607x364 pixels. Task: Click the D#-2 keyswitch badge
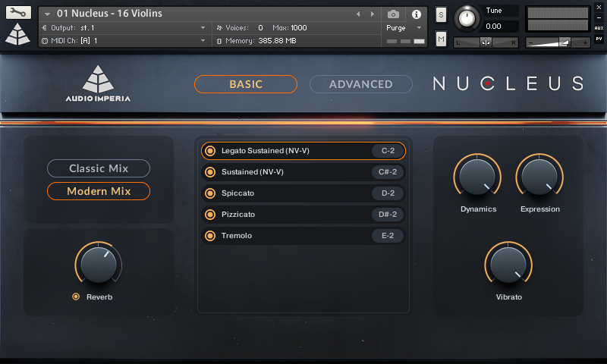pos(388,215)
